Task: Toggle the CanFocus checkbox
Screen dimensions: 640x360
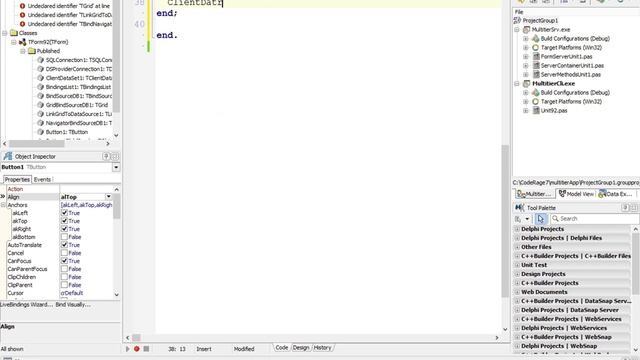Action: (64, 260)
